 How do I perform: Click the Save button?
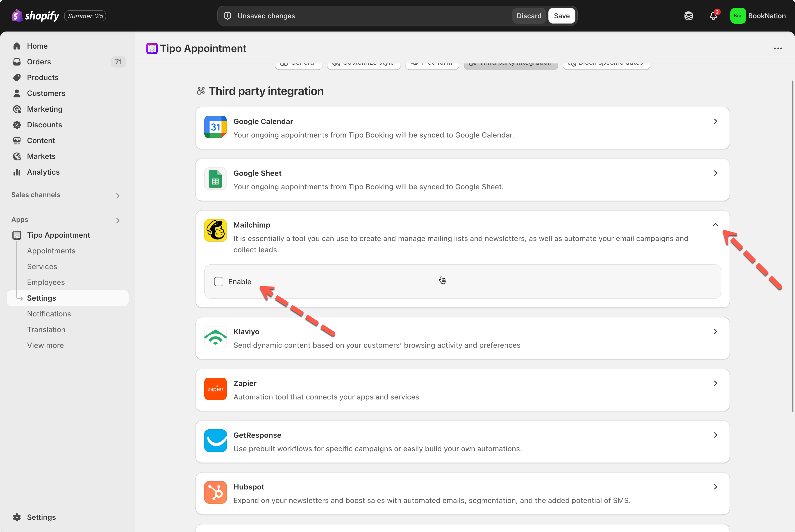(x=561, y=16)
